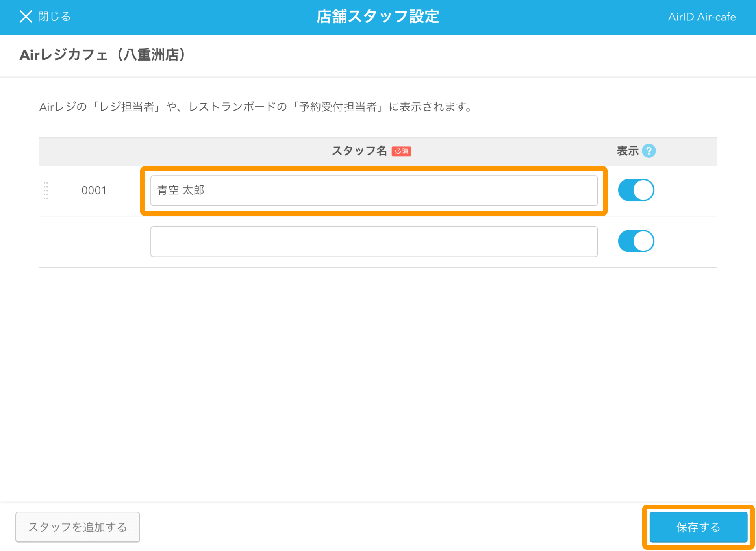Click blank number cell of second staff row
Viewport: 756px width, 551px height.
tap(94, 242)
